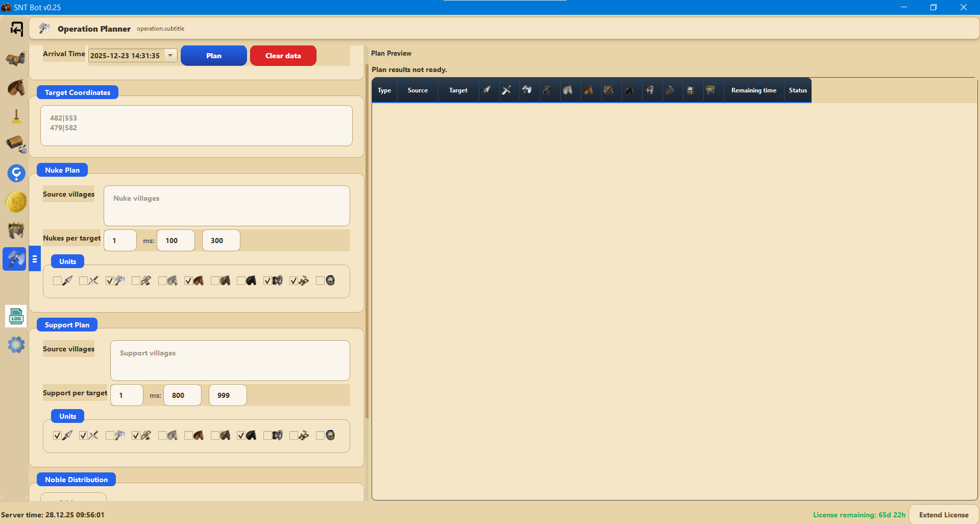Sort by the Remaining time column header

pyautogui.click(x=753, y=90)
